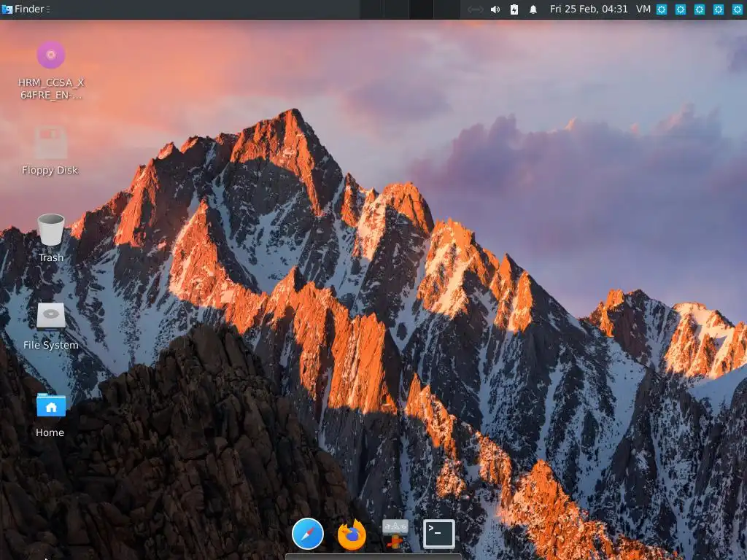Open the battery power indicator
The image size is (747, 560).
[x=514, y=9]
